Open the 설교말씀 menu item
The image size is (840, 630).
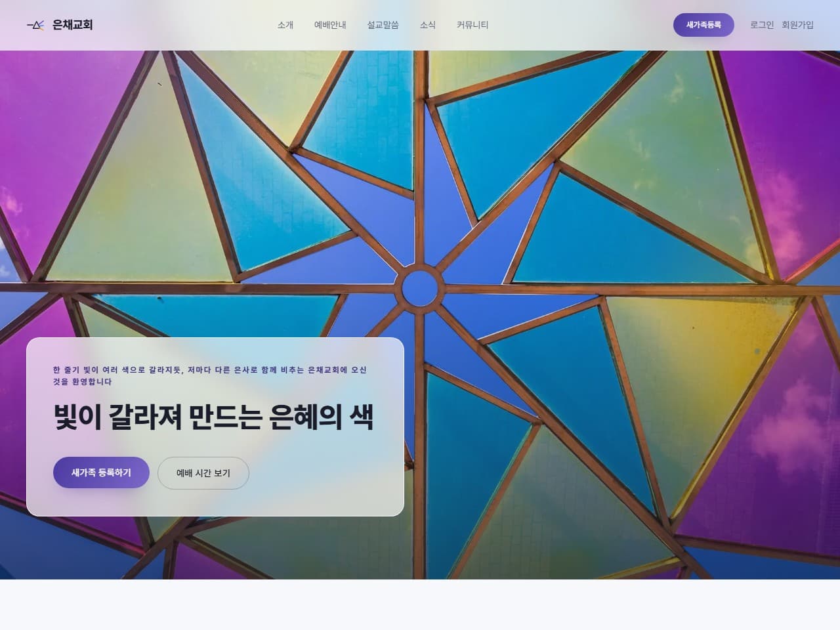coord(383,25)
